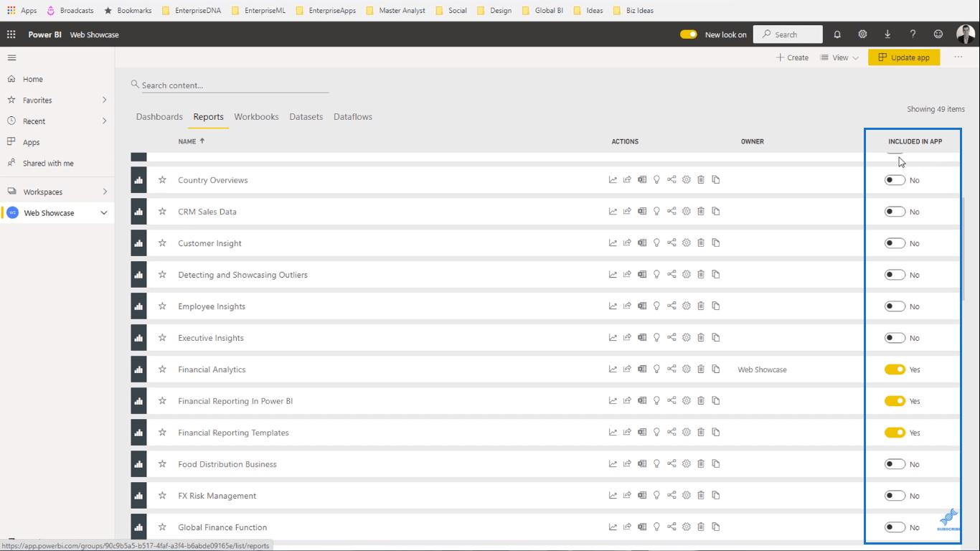
Task: Click the Create button
Action: [x=792, y=57]
